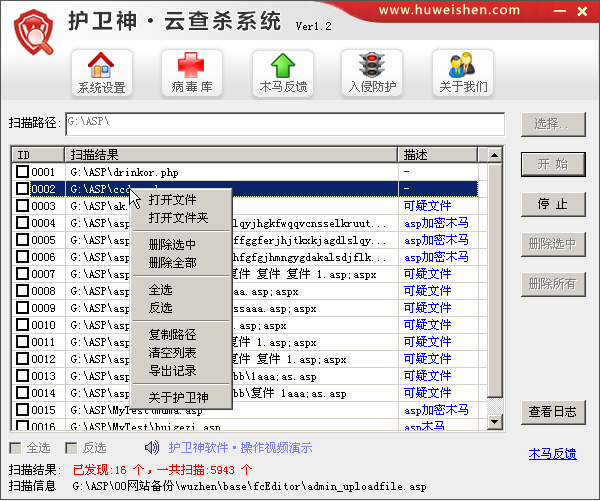
Task: Choose 打开文件夹 from the context menu
Action: (x=178, y=218)
